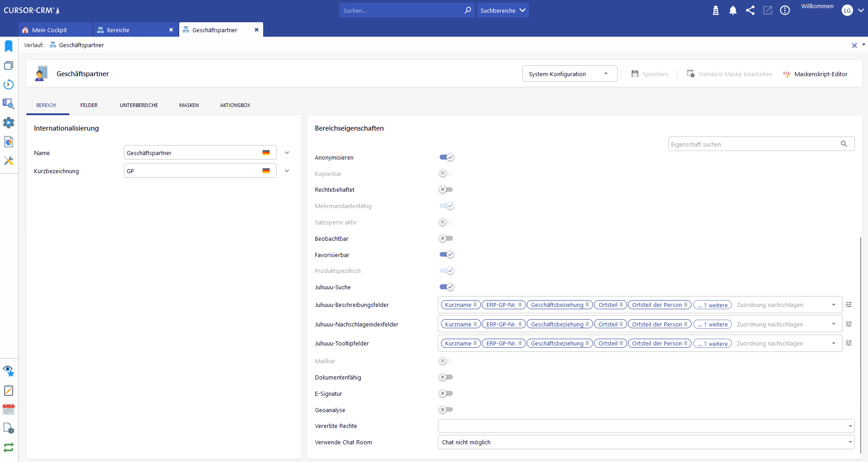Viewport: 868px width, 462px height.
Task: Turn on the Dokumentenfähig switch
Action: 446,377
